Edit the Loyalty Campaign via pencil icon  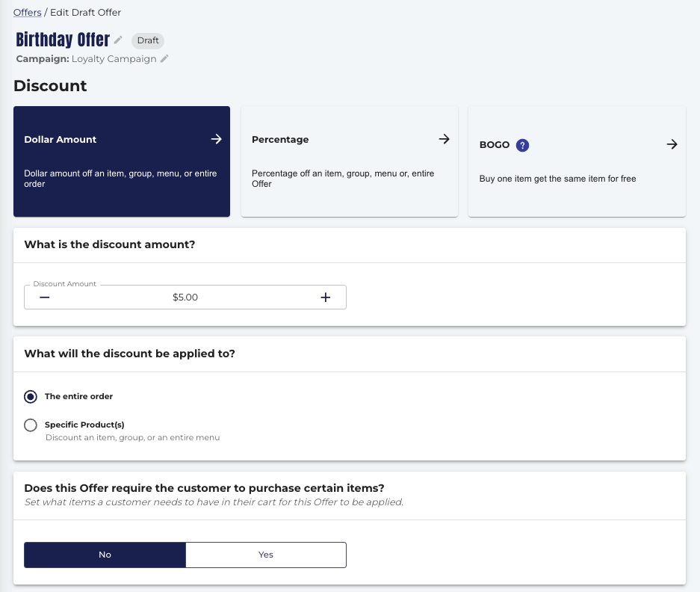164,58
